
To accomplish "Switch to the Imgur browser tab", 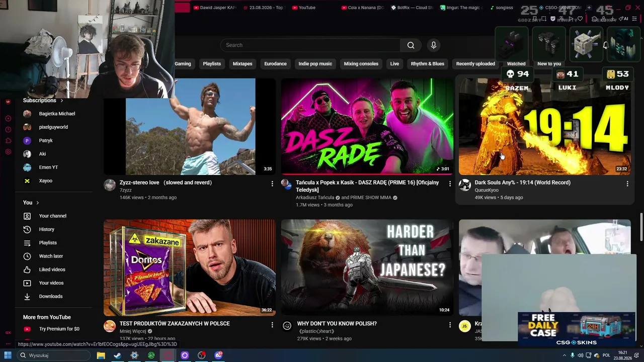I will pos(461,8).
